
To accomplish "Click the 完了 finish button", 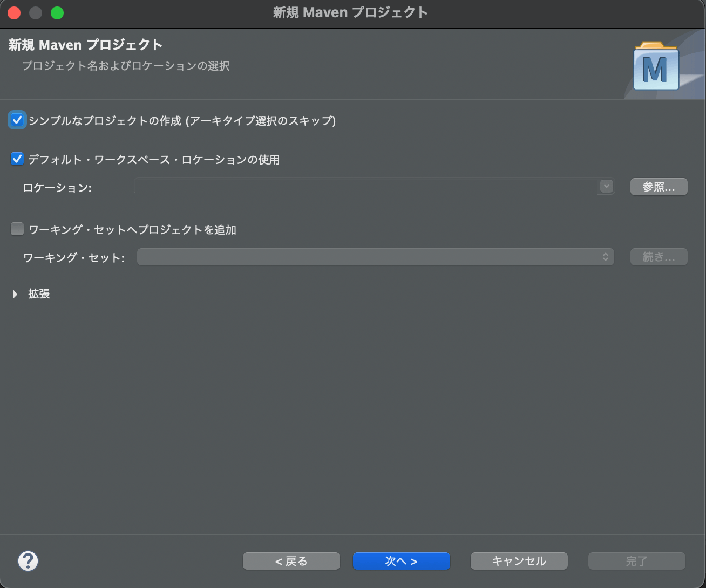I will coord(636,561).
